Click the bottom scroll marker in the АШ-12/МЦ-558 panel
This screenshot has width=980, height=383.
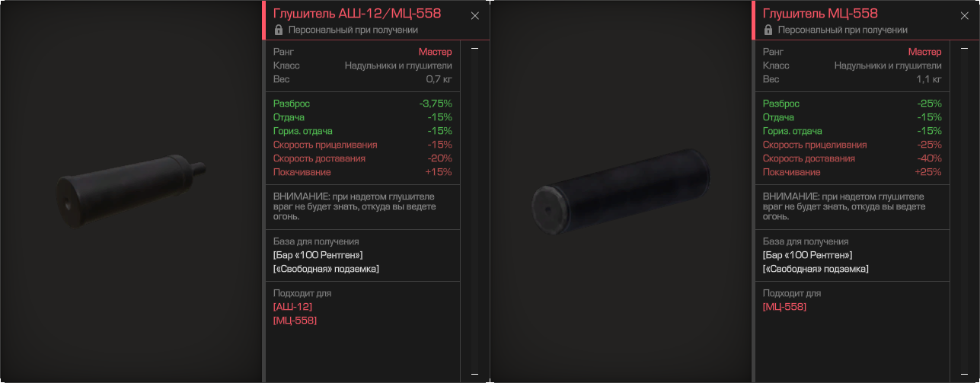pos(475,374)
